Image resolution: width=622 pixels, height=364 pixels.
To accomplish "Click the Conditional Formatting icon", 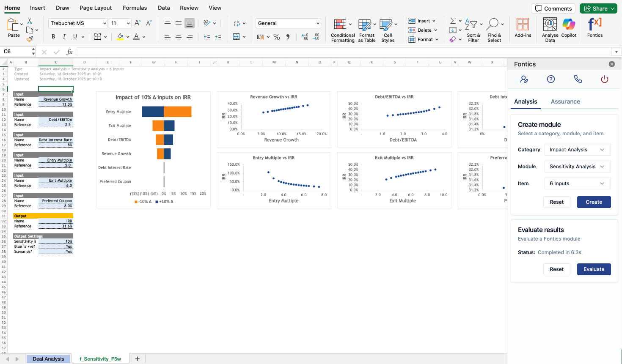I will [340, 25].
